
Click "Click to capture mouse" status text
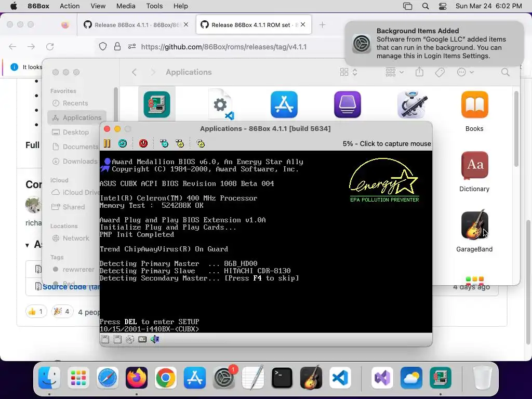click(x=395, y=143)
